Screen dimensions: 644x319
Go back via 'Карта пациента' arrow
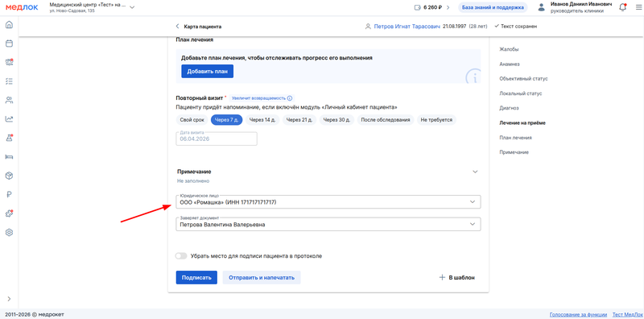[x=177, y=27]
